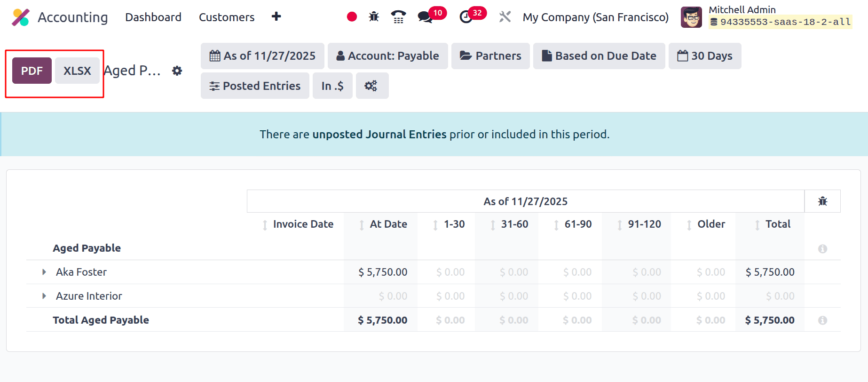Click Azure Interior partner name
Image resolution: width=868 pixels, height=382 pixels.
coord(89,296)
